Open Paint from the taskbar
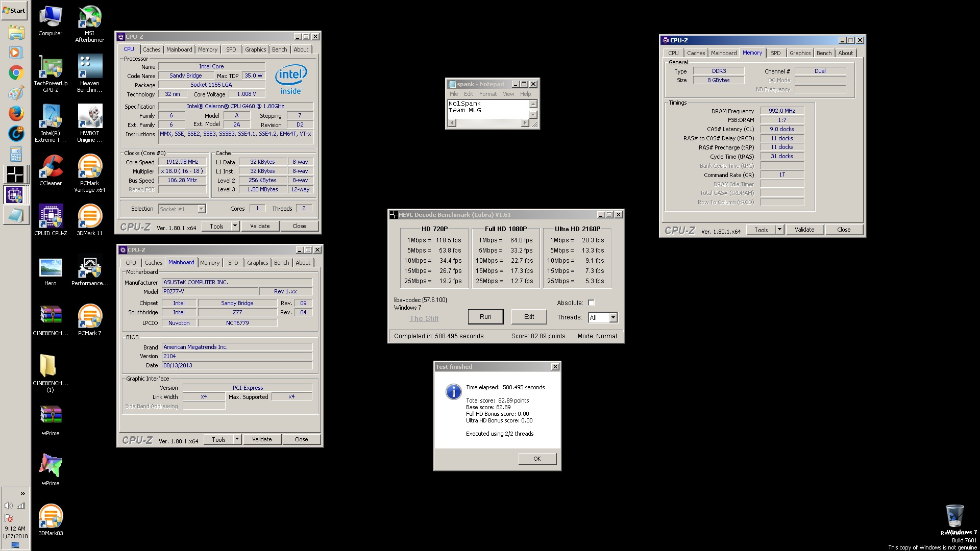Screen dimensions: 980x551 (16, 93)
